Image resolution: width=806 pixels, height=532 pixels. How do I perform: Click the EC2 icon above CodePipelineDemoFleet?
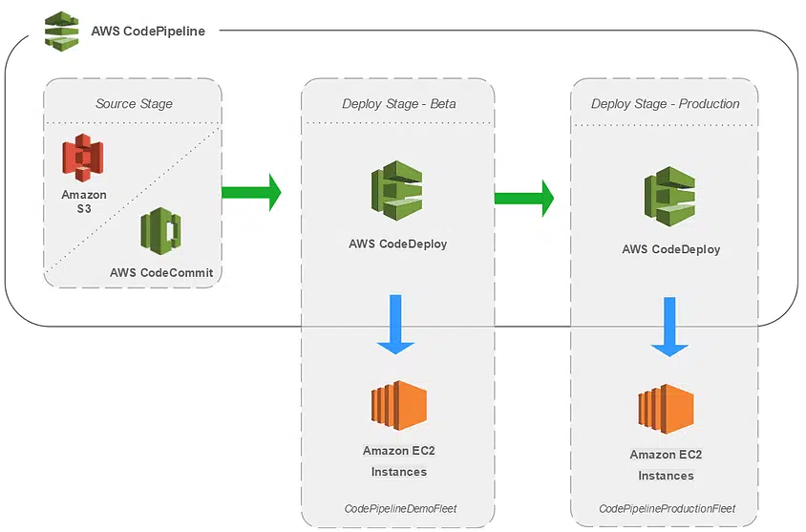tap(398, 406)
